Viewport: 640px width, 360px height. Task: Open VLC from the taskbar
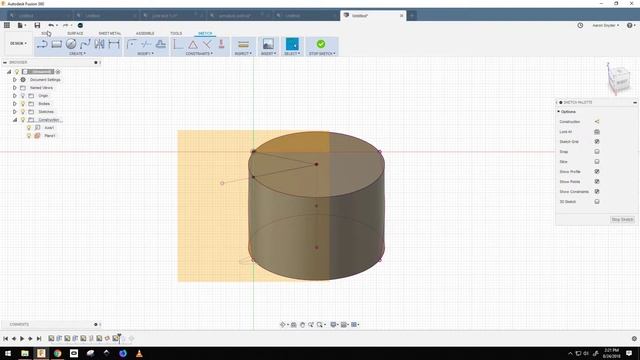(139, 353)
